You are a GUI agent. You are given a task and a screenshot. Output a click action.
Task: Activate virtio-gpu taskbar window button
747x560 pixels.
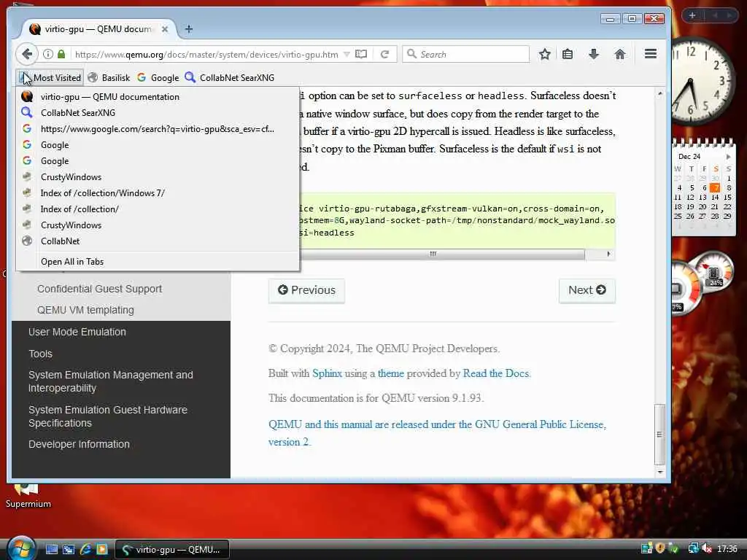172,550
